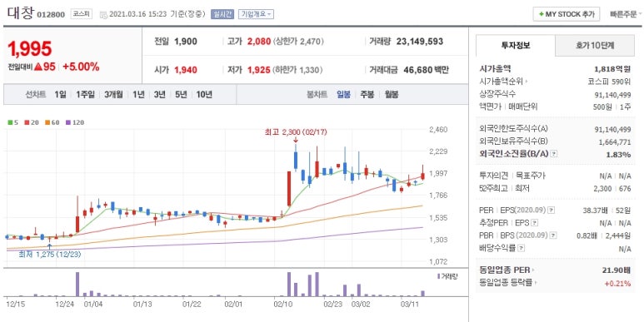This screenshot has width=644, height=322.
Task: Click the stock name 대창
Action: (21, 13)
